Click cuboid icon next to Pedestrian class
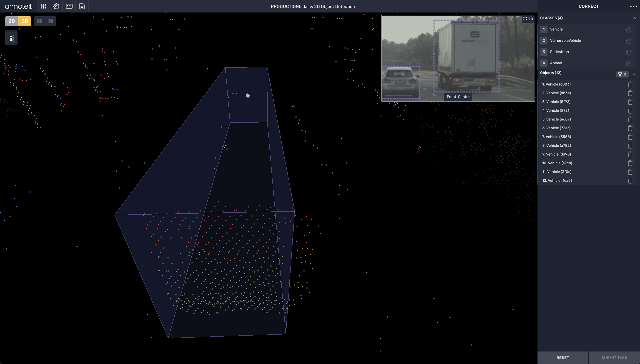This screenshot has height=364, width=640. click(x=629, y=52)
